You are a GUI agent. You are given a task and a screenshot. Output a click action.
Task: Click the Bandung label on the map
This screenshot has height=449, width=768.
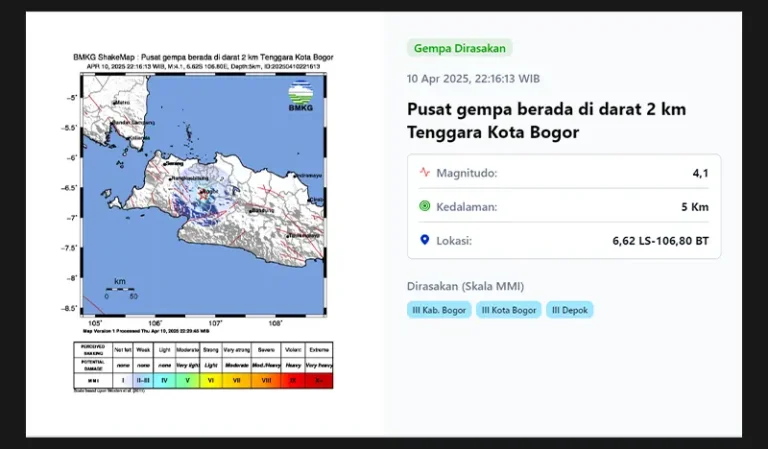[263, 211]
